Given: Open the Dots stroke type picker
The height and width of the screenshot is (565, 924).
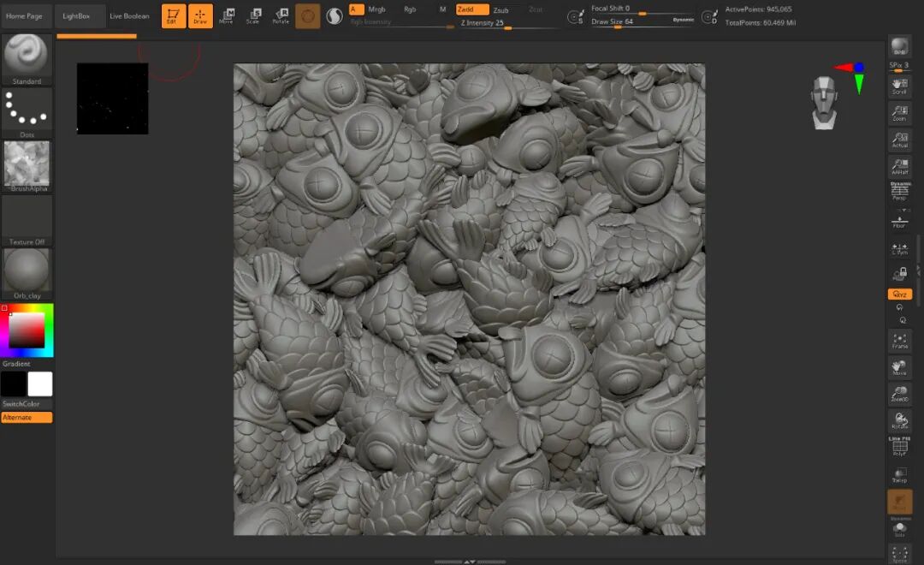Looking at the screenshot, I should (x=27, y=112).
